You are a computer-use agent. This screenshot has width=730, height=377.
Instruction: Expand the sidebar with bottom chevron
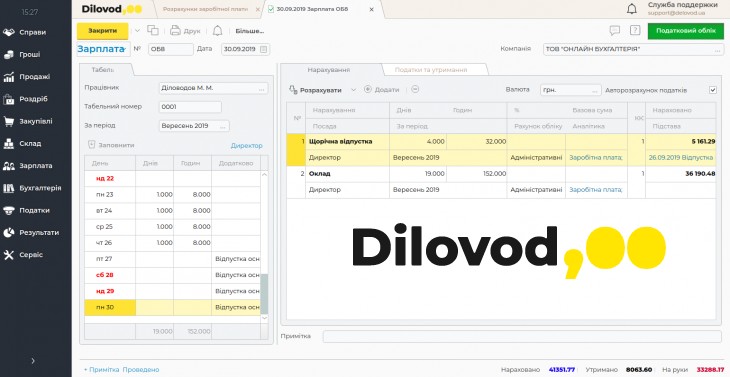[33, 361]
